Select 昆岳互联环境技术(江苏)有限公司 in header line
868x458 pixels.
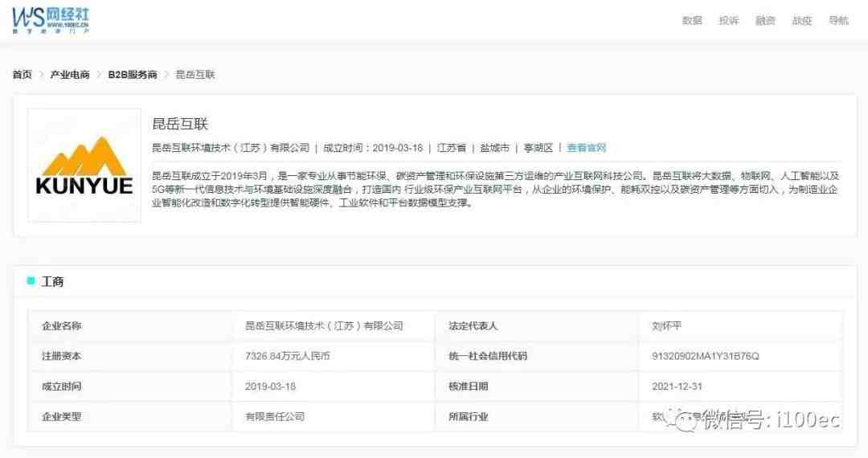tap(231, 148)
